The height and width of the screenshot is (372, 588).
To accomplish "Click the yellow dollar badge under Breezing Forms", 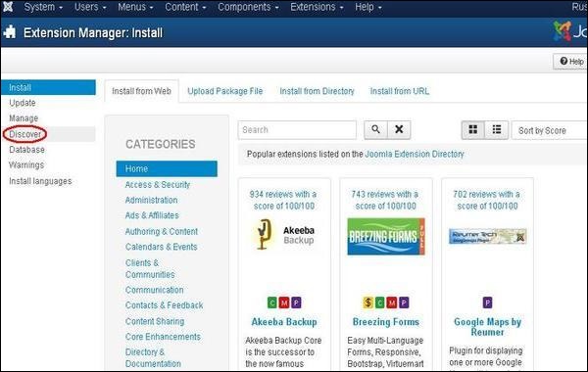I will pyautogui.click(x=367, y=302).
